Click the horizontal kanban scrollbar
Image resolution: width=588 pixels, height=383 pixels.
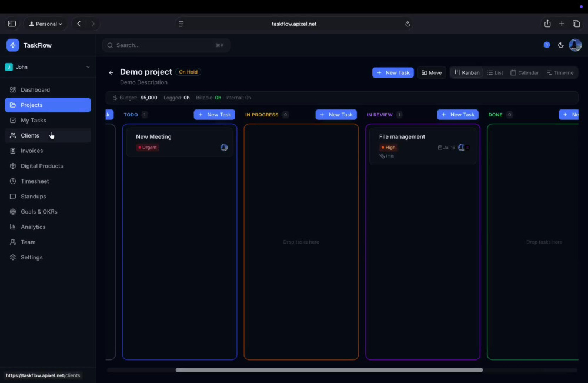tap(329, 370)
